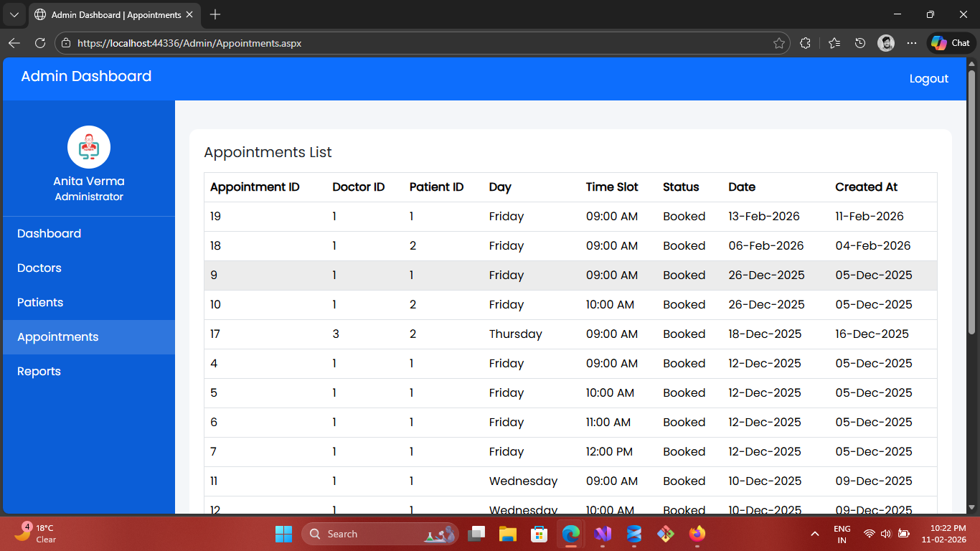
Task: Go to Reports in the sidebar
Action: pyautogui.click(x=39, y=372)
